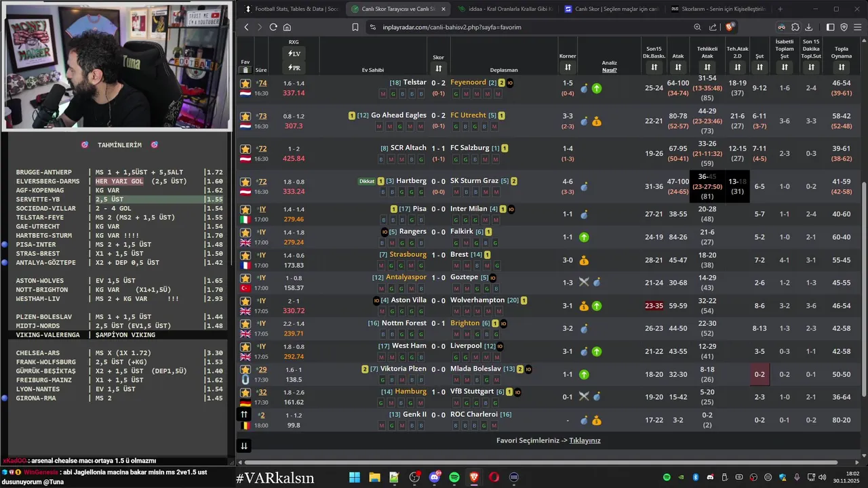
Task: Click green up-arrow icon on Rangers row
Action: click(x=584, y=237)
